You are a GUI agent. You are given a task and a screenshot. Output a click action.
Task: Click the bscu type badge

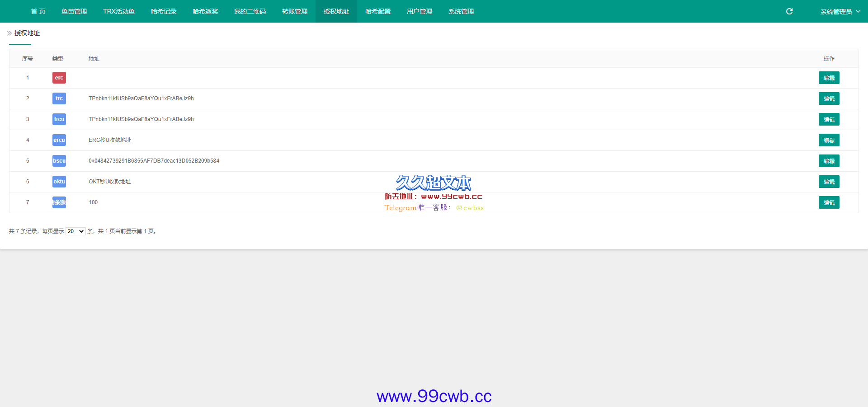[x=59, y=161]
